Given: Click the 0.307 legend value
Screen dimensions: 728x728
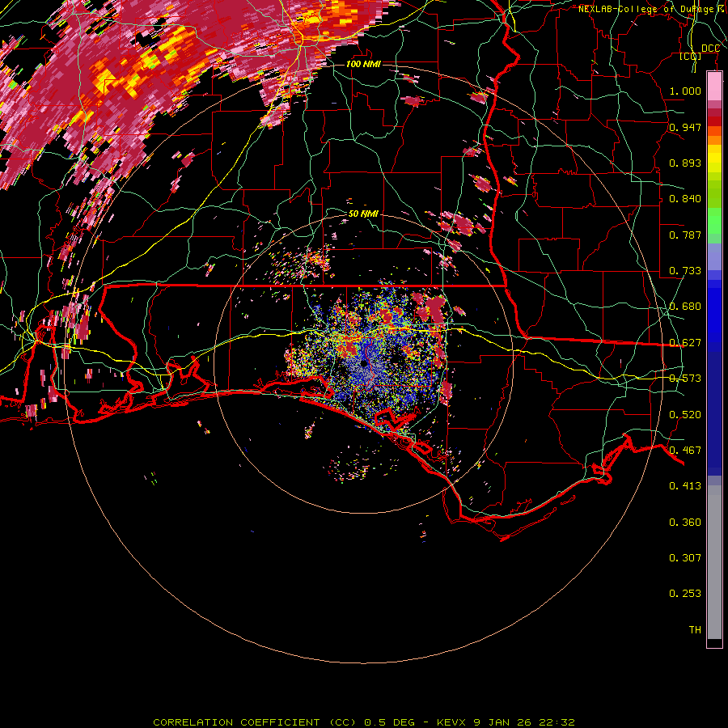Looking at the screenshot, I should point(685,558).
